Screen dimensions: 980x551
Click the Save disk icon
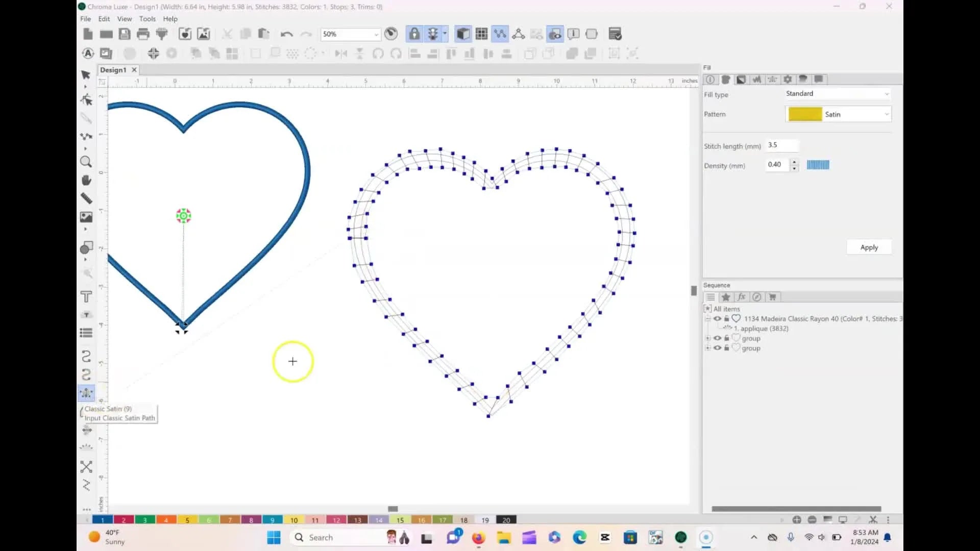pyautogui.click(x=125, y=34)
